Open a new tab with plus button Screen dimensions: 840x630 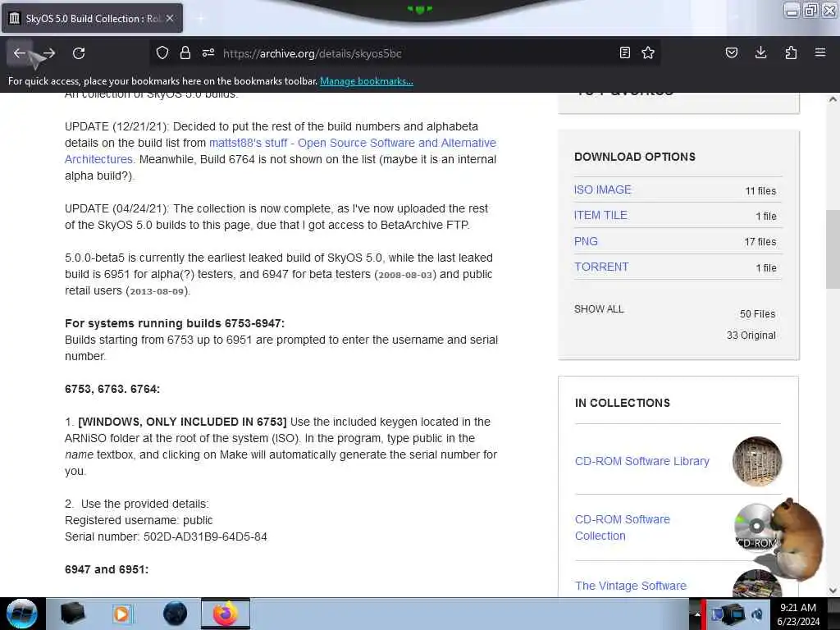pyautogui.click(x=201, y=19)
